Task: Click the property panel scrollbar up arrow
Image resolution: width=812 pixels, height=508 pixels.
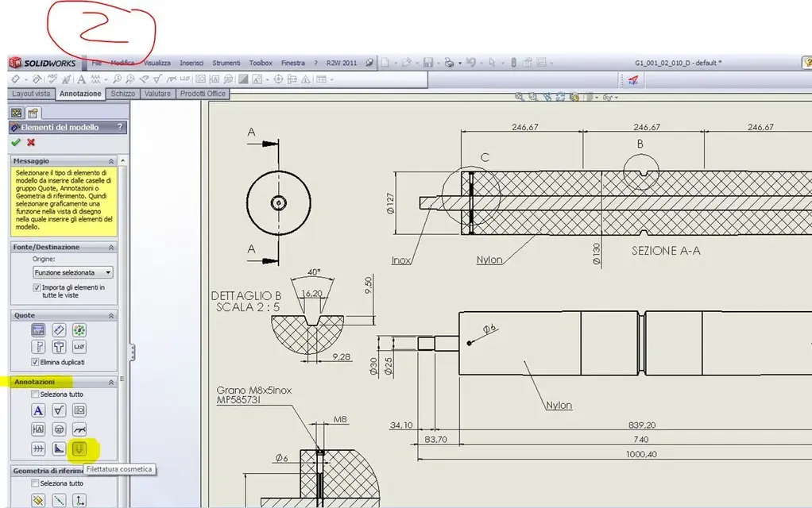Action: [122, 161]
